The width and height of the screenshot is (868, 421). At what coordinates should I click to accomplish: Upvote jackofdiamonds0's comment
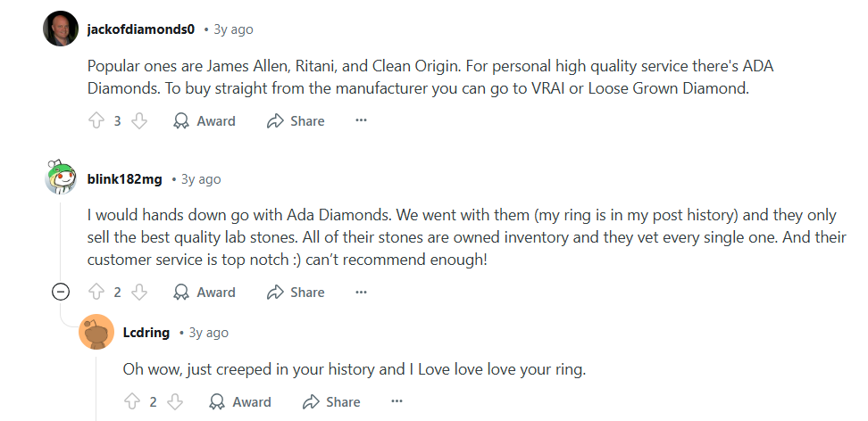coord(96,121)
